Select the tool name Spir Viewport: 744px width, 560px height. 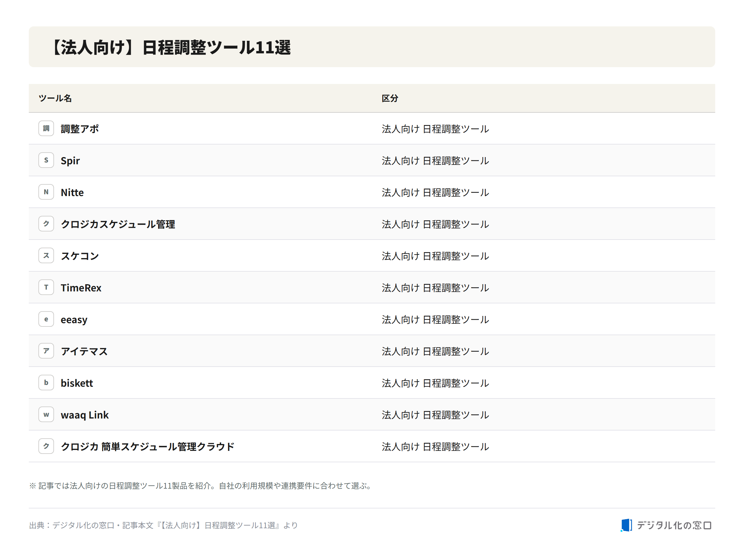70,161
